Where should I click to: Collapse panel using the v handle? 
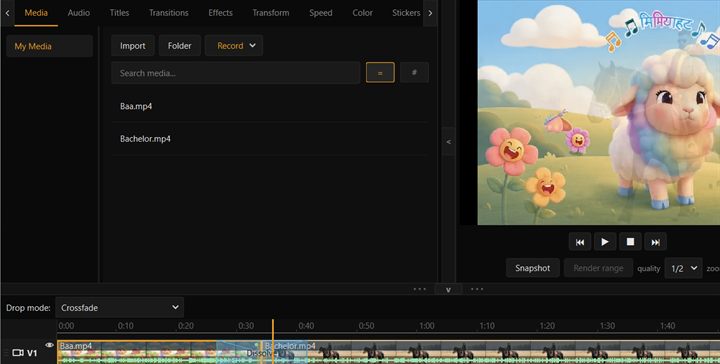pyautogui.click(x=448, y=290)
